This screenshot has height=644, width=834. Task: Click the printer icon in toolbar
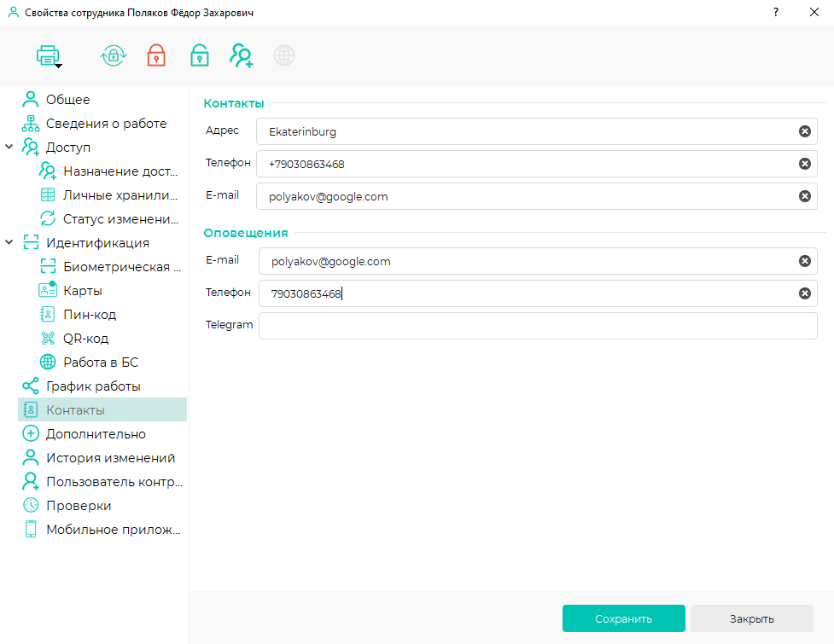pyautogui.click(x=47, y=55)
